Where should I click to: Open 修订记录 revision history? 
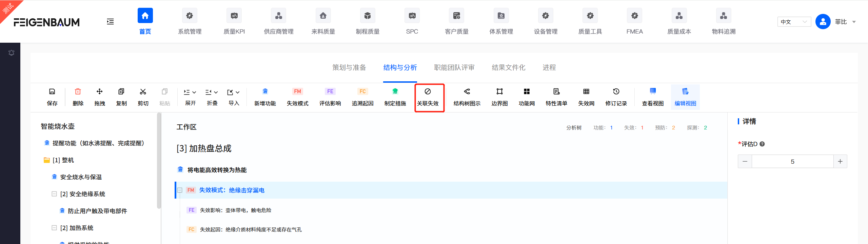tap(616, 97)
